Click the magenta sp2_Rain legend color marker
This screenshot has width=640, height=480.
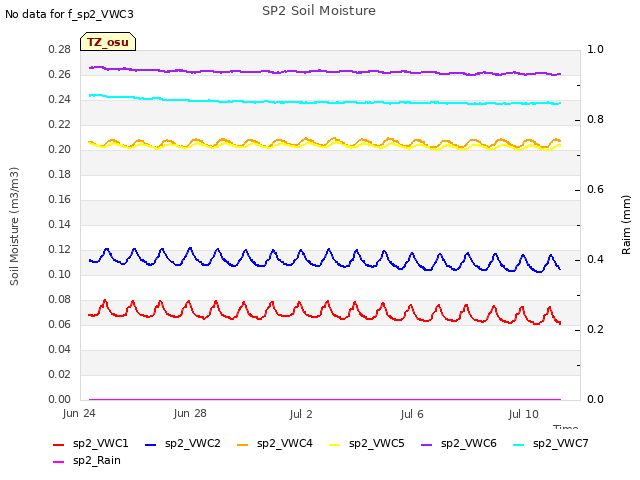click(59, 462)
